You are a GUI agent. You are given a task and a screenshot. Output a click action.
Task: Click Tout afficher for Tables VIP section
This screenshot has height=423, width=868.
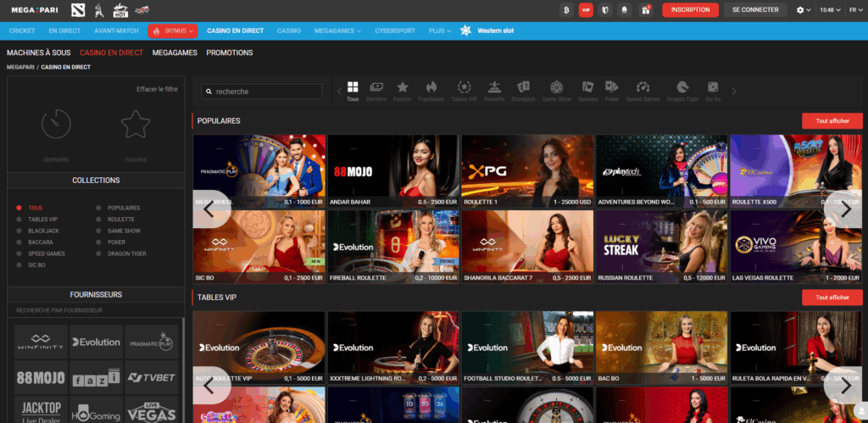(x=832, y=298)
